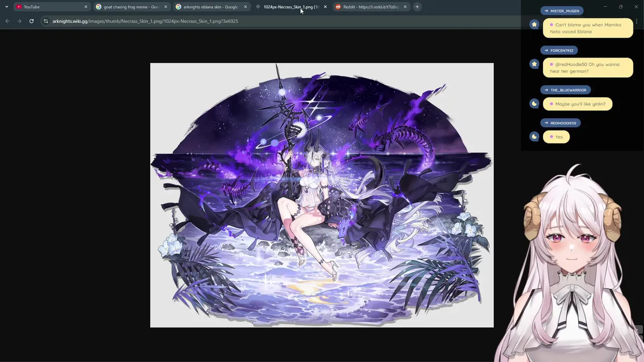Switch to arknights eblana skin Google tab
Image resolution: width=644 pixels, height=362 pixels.
[211, 7]
